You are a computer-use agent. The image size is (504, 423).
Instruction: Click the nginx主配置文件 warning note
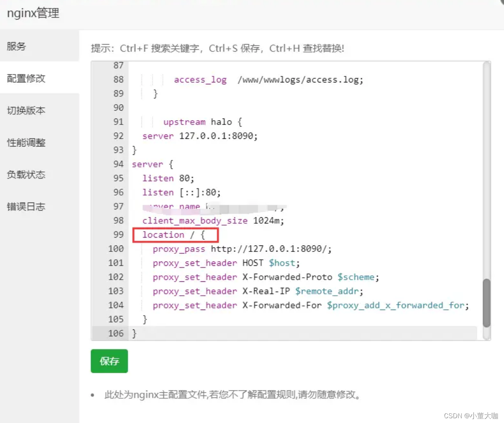click(233, 395)
